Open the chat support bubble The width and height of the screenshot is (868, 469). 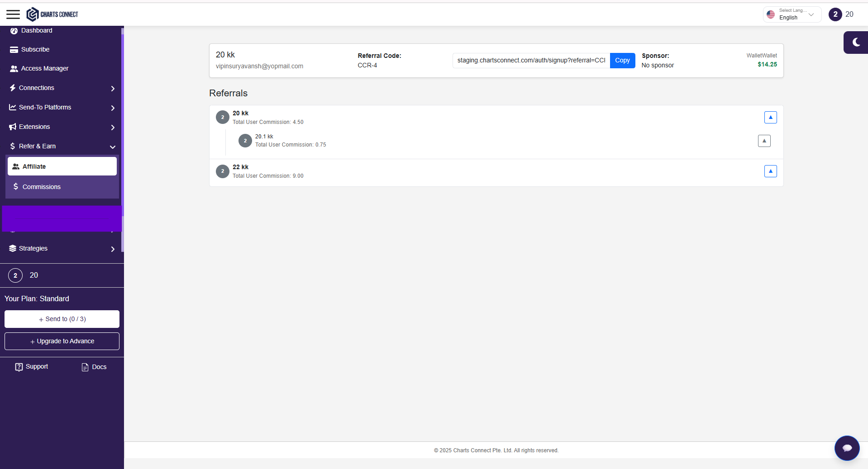847,448
